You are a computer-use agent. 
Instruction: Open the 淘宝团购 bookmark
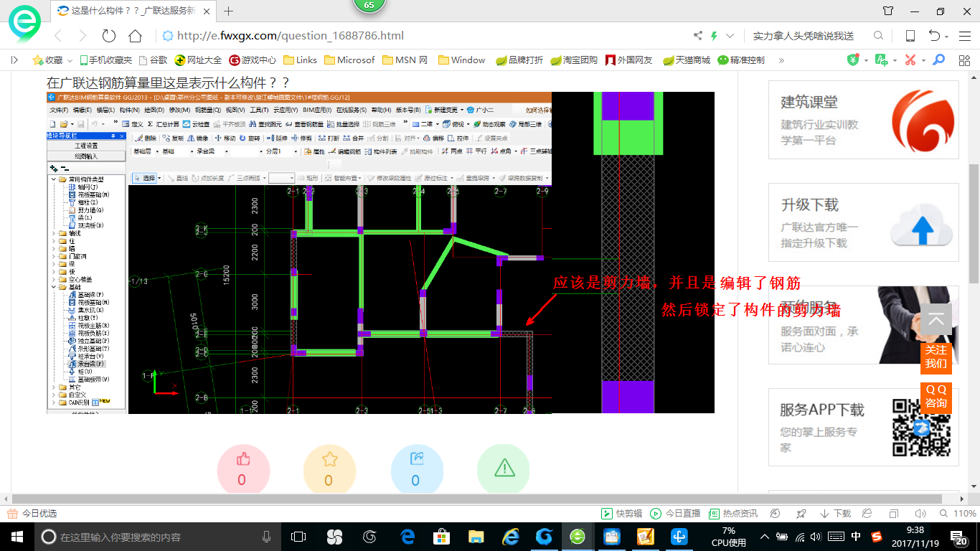pyautogui.click(x=574, y=60)
